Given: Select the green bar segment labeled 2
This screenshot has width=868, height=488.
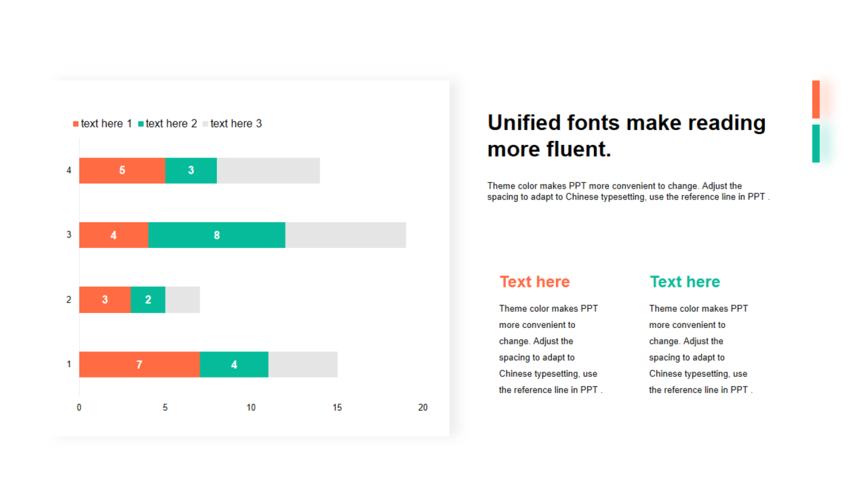Looking at the screenshot, I should [148, 300].
